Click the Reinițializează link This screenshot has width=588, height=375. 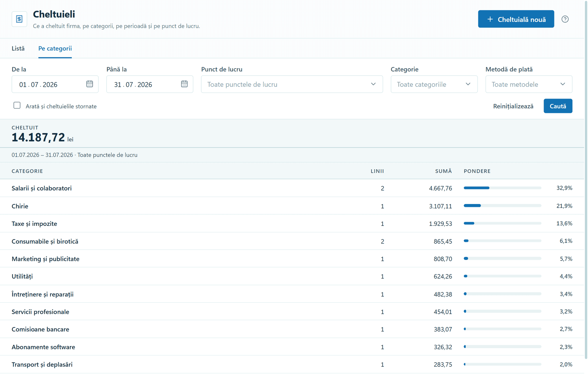pos(513,106)
